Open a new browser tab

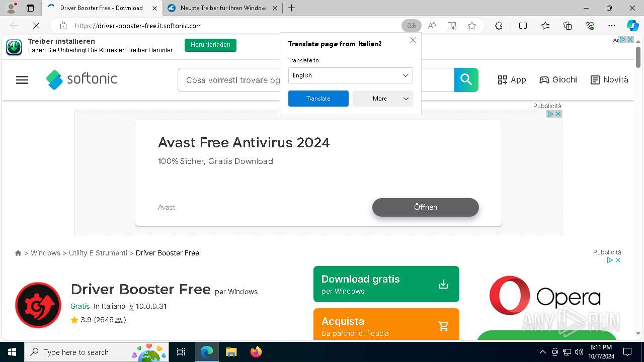(291, 8)
